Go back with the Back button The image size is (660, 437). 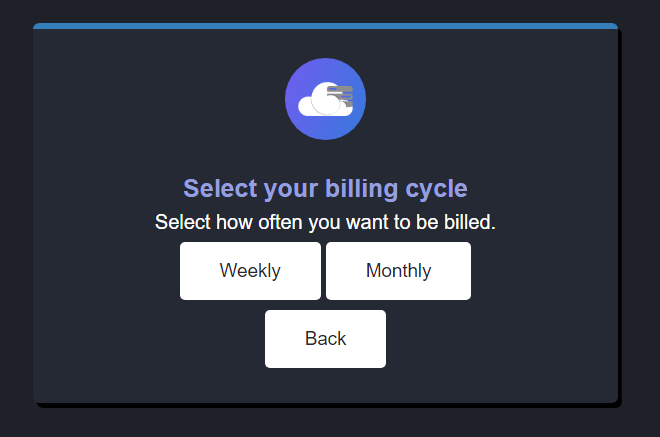(x=325, y=339)
